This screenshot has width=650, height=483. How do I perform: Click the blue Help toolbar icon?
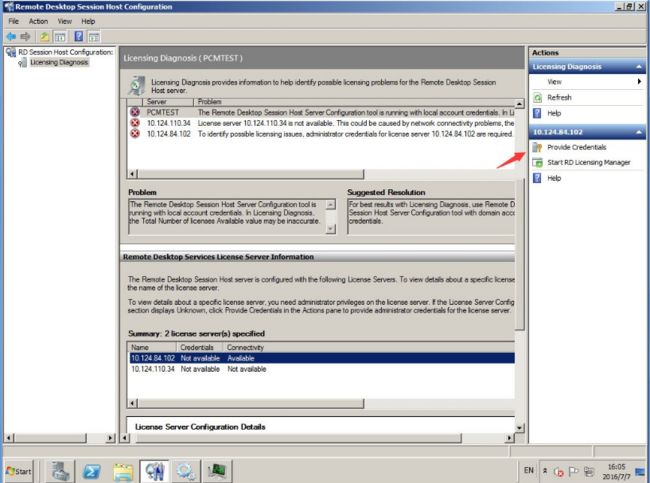(79, 37)
